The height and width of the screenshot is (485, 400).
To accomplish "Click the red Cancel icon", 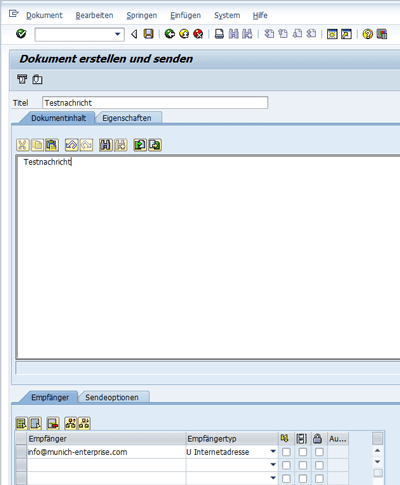I will click(198, 34).
